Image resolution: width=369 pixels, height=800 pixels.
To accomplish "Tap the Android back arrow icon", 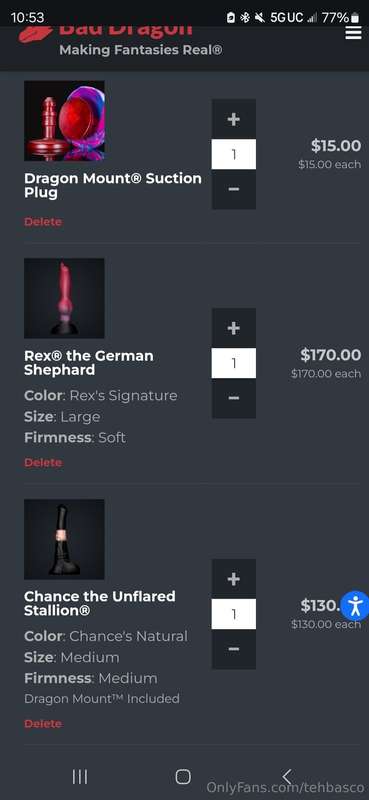I will point(286,777).
